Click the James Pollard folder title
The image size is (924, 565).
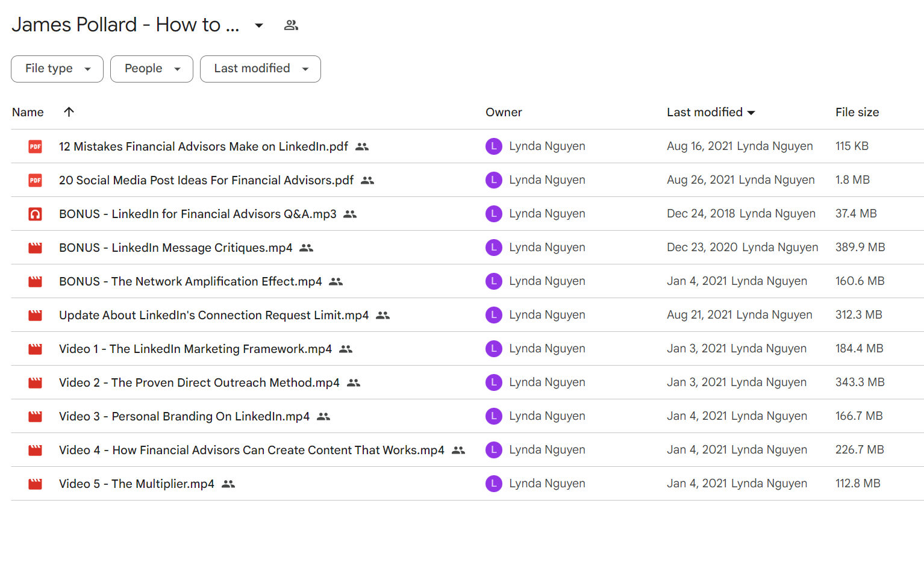tap(125, 25)
